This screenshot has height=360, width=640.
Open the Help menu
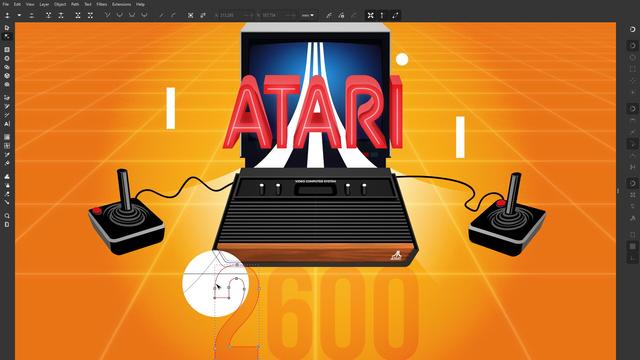[x=140, y=4]
